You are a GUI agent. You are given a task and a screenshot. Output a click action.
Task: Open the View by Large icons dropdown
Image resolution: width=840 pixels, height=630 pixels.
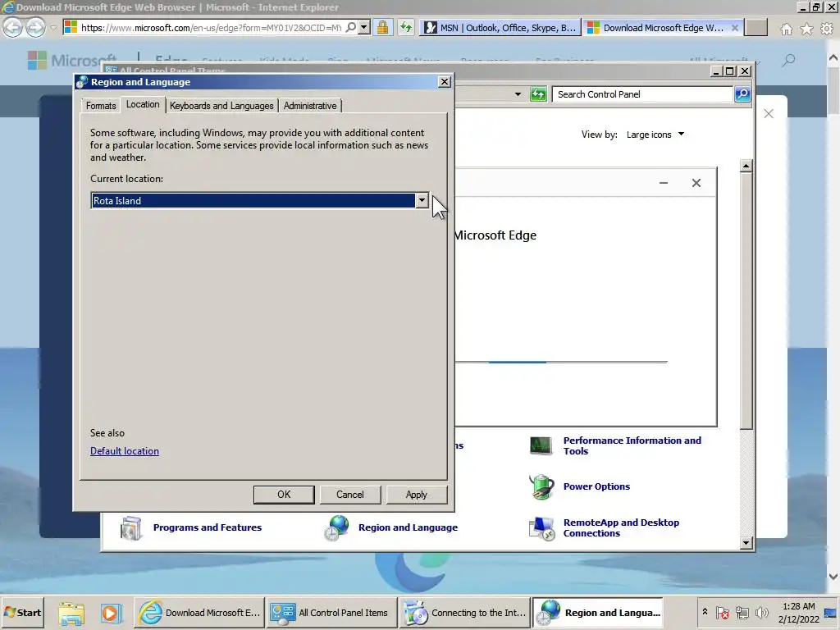[x=655, y=135]
